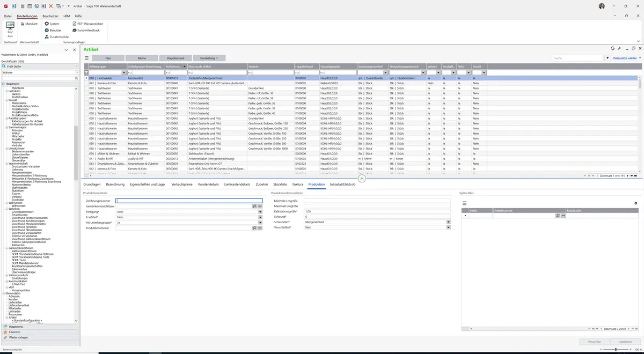Open the Favoriten sidebar section
This screenshot has height=354, width=644.
(40, 332)
